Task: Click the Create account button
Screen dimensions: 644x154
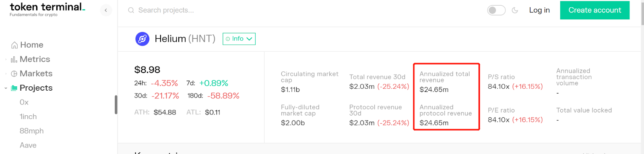Action: (x=595, y=10)
